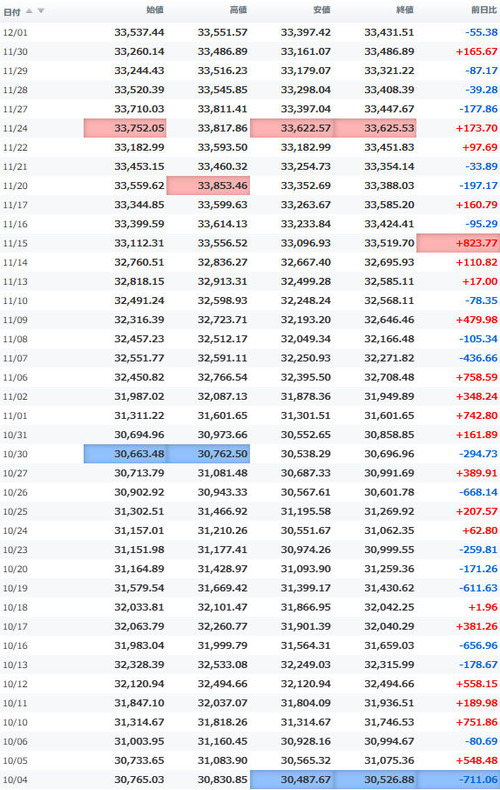Select the change value -55.38
This screenshot has height=790, width=500.
(481, 33)
